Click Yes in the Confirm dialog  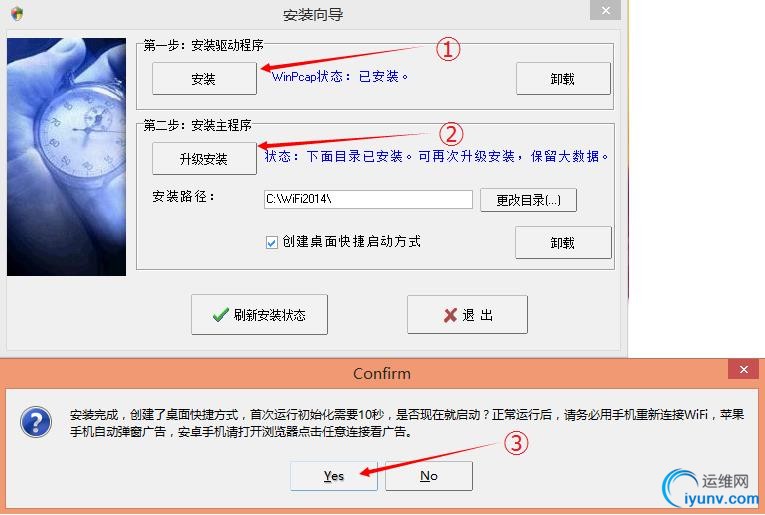(x=334, y=476)
